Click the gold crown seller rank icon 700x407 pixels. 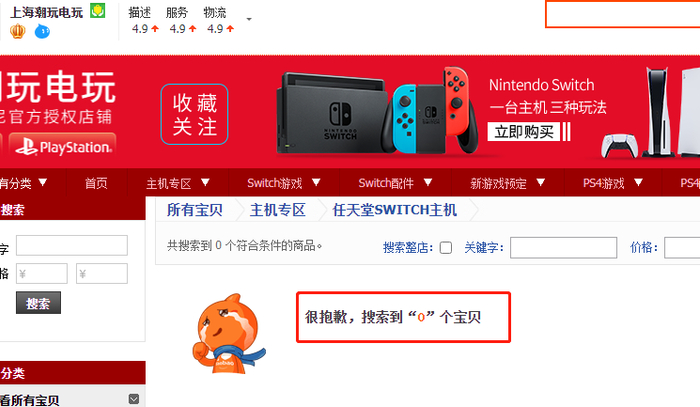(18, 31)
